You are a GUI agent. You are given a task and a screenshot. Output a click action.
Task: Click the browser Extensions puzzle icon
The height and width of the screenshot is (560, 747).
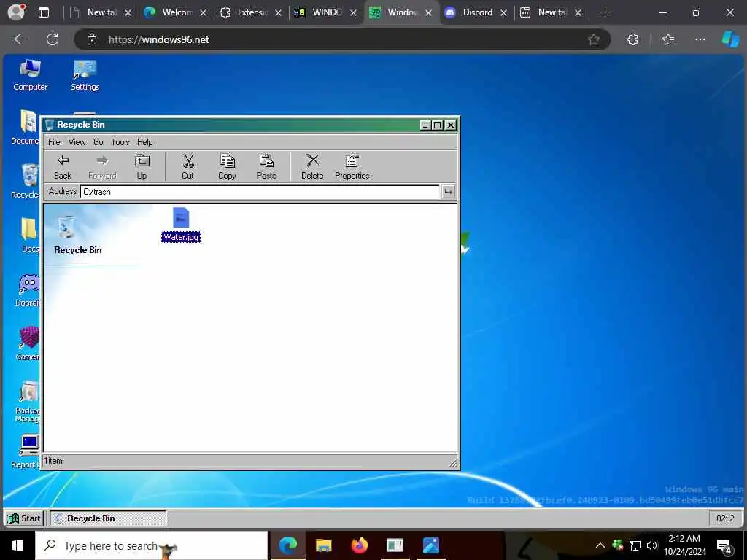(x=632, y=39)
